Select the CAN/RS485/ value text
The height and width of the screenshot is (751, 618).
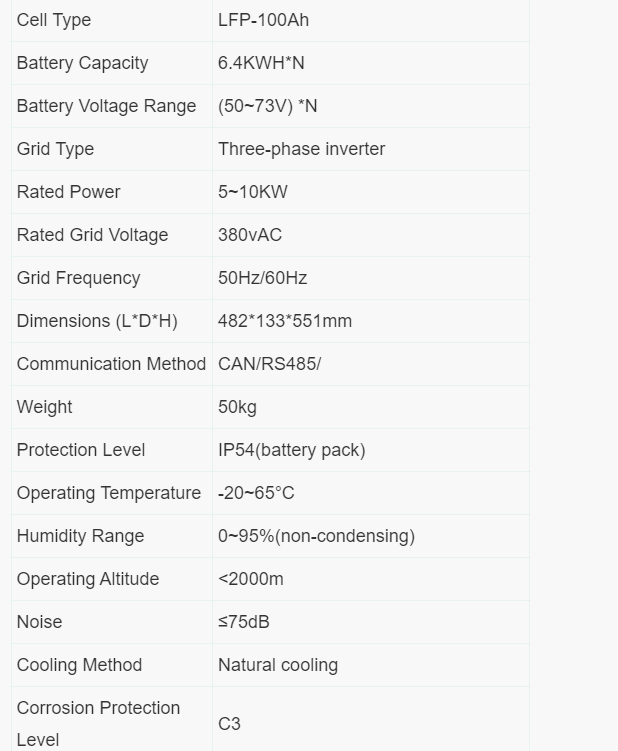269,364
